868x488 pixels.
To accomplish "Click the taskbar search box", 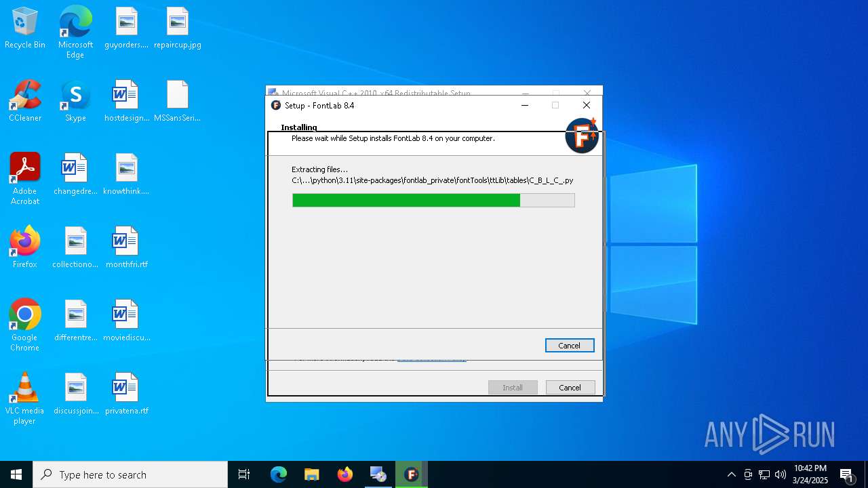I will point(130,474).
